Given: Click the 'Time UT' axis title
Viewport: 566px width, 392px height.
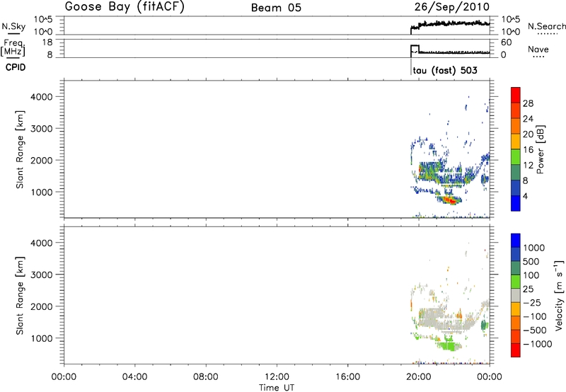Looking at the screenshot, I should [x=277, y=388].
